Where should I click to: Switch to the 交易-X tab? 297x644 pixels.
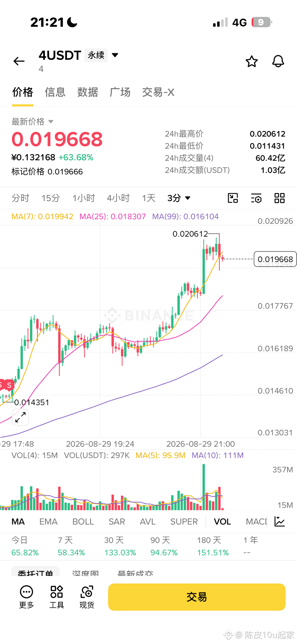(x=158, y=92)
